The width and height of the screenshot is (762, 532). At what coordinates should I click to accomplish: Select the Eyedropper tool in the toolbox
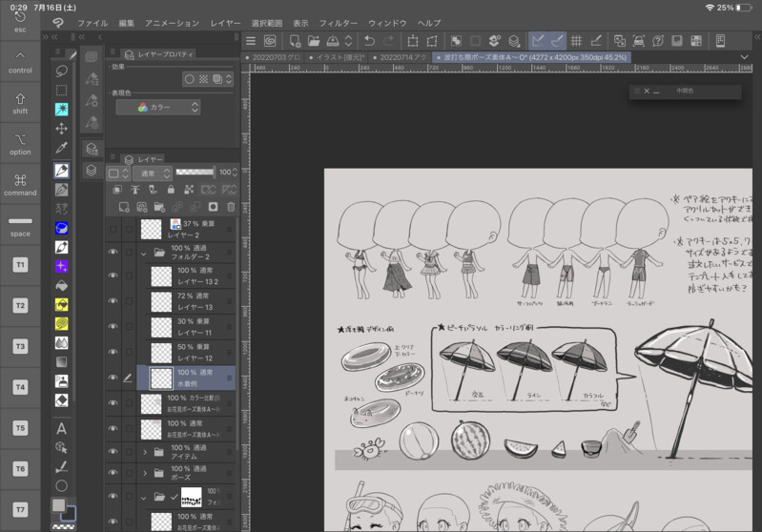(61, 148)
